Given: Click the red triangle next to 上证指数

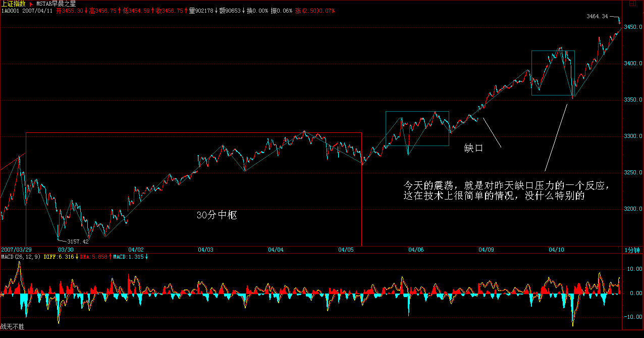Looking at the screenshot, I should tap(31, 4).
